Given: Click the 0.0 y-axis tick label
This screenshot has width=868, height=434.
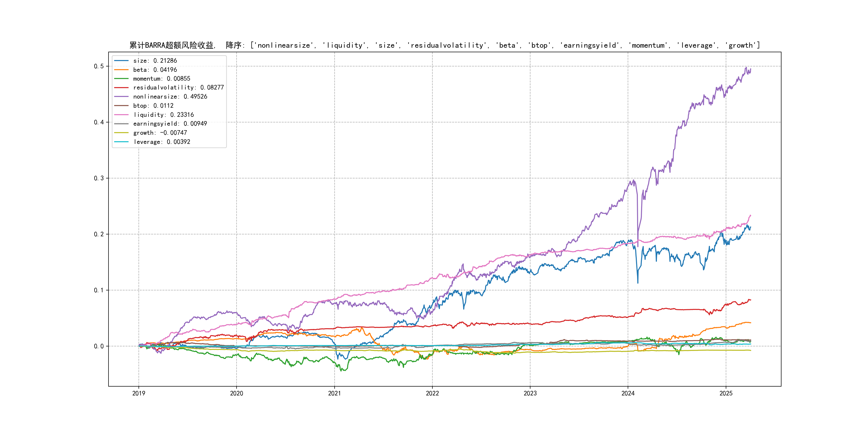Looking at the screenshot, I should coord(99,346).
